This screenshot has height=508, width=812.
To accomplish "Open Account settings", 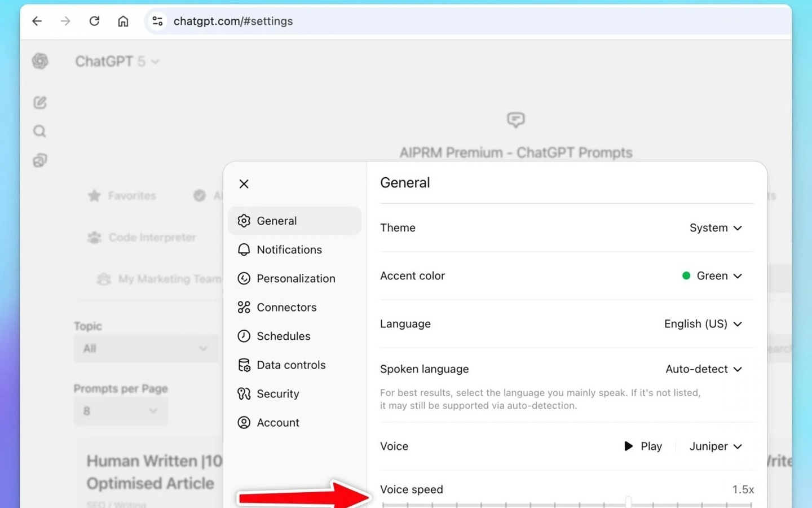I will 294,422.
